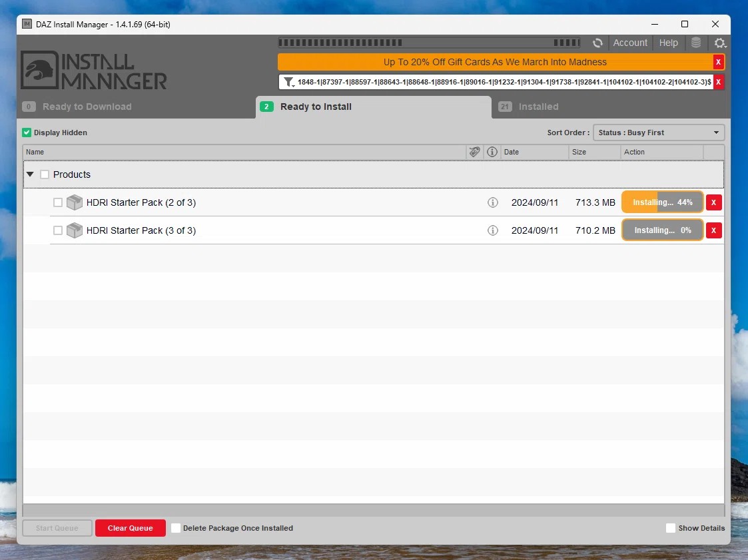Select HDRI Starter Pack (2 of 3) row name
The height and width of the screenshot is (560, 748).
tap(141, 202)
